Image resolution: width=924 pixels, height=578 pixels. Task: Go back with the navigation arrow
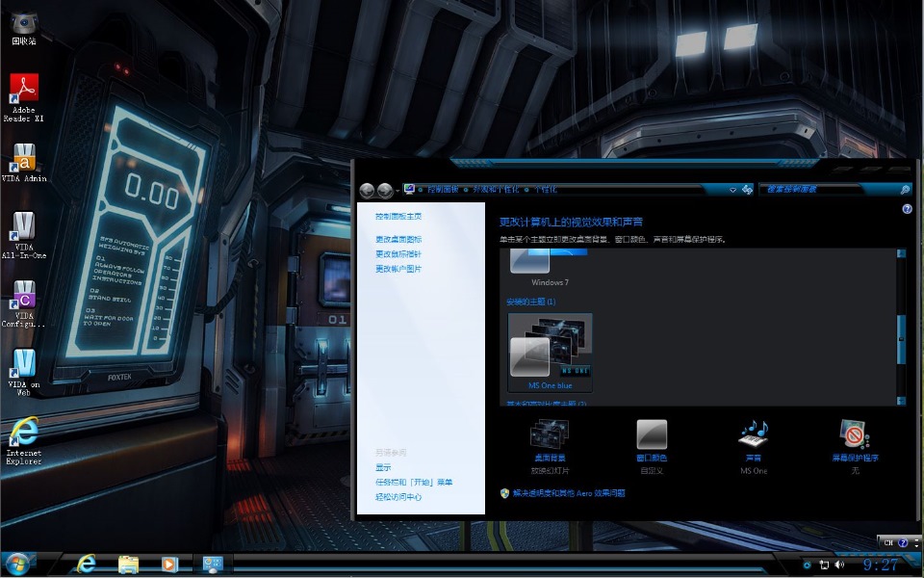point(367,190)
